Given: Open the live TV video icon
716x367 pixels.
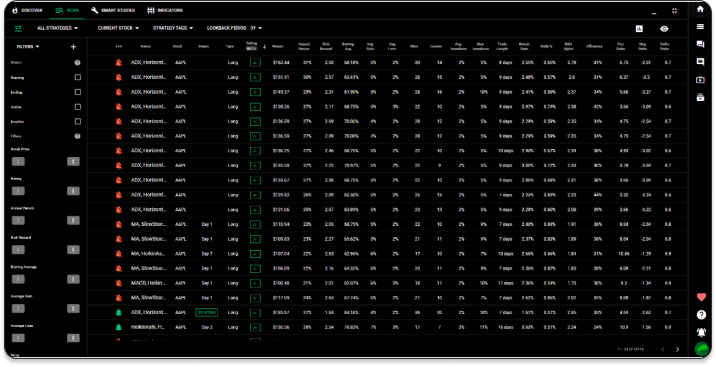Looking at the screenshot, I should point(700,79).
